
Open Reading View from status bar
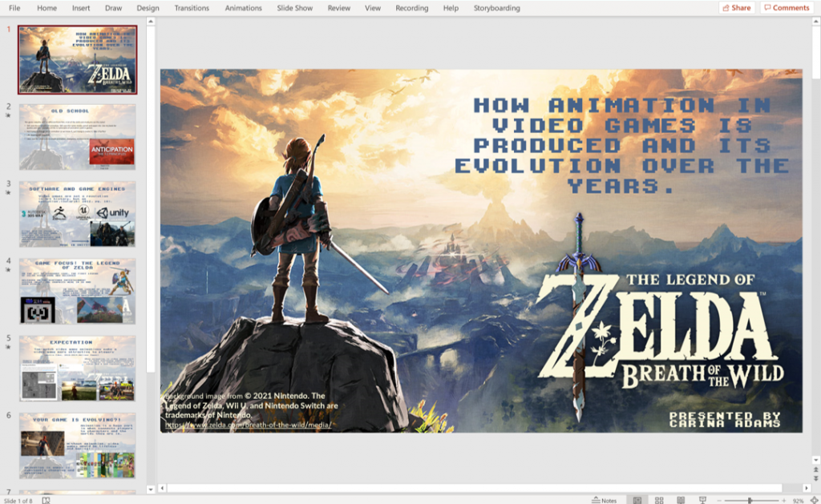(681, 500)
